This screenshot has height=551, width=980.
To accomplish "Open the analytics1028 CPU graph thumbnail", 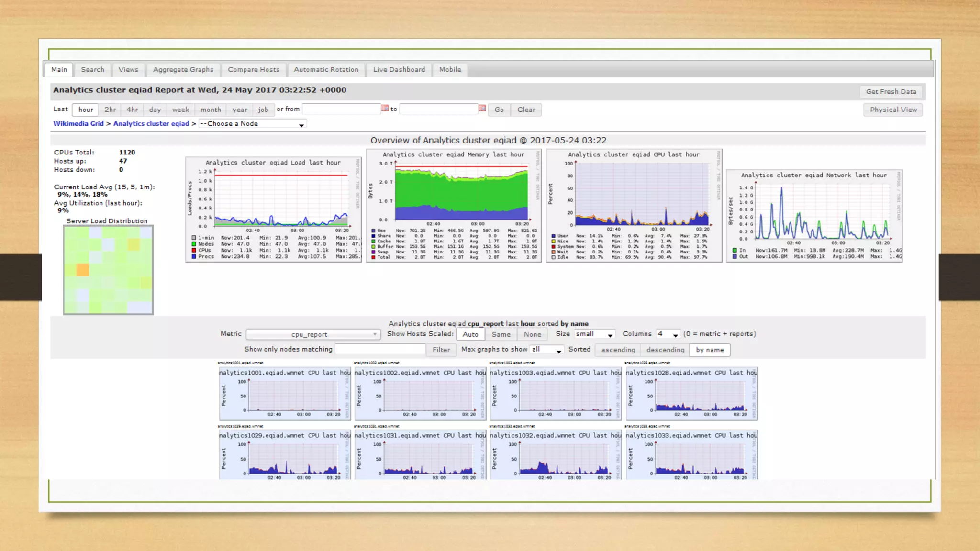I will [691, 394].
